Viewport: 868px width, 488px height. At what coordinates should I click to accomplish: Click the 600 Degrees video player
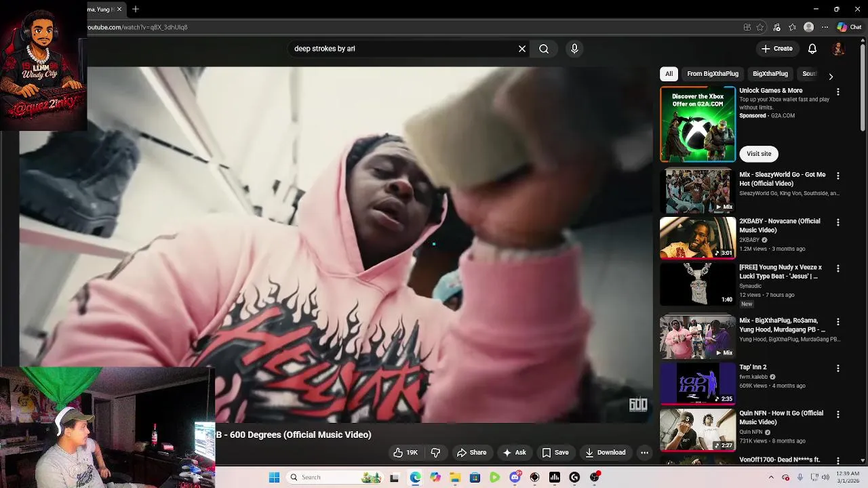click(336, 244)
